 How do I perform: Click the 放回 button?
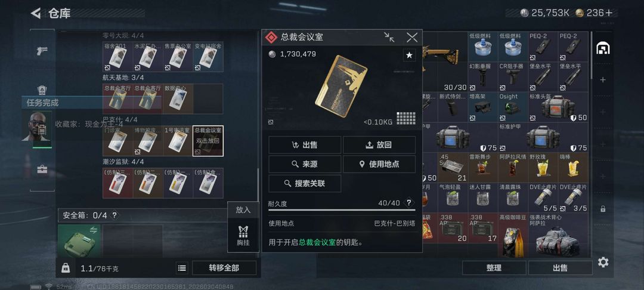pyautogui.click(x=379, y=145)
